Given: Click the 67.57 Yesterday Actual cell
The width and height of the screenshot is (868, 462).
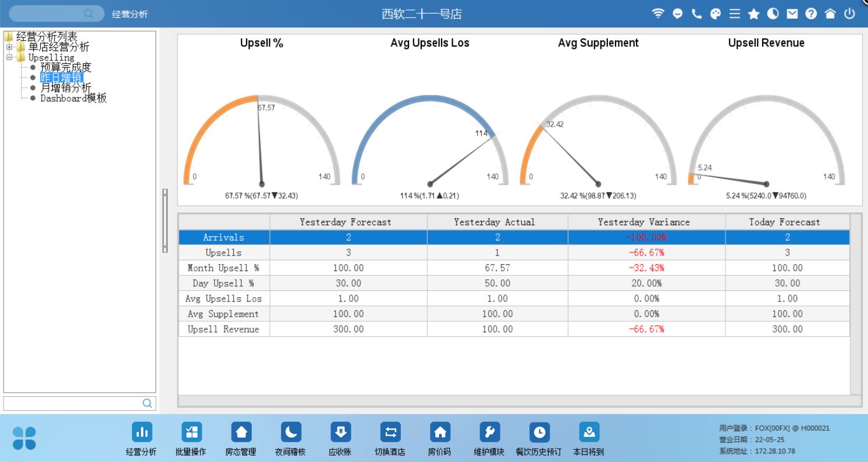Looking at the screenshot, I should click(x=497, y=268).
